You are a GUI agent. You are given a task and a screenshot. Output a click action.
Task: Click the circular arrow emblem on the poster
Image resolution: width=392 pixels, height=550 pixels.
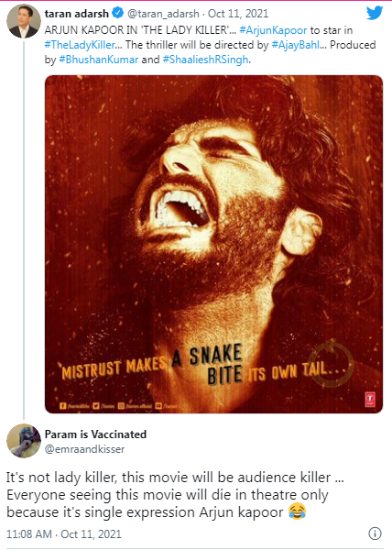tap(331, 362)
